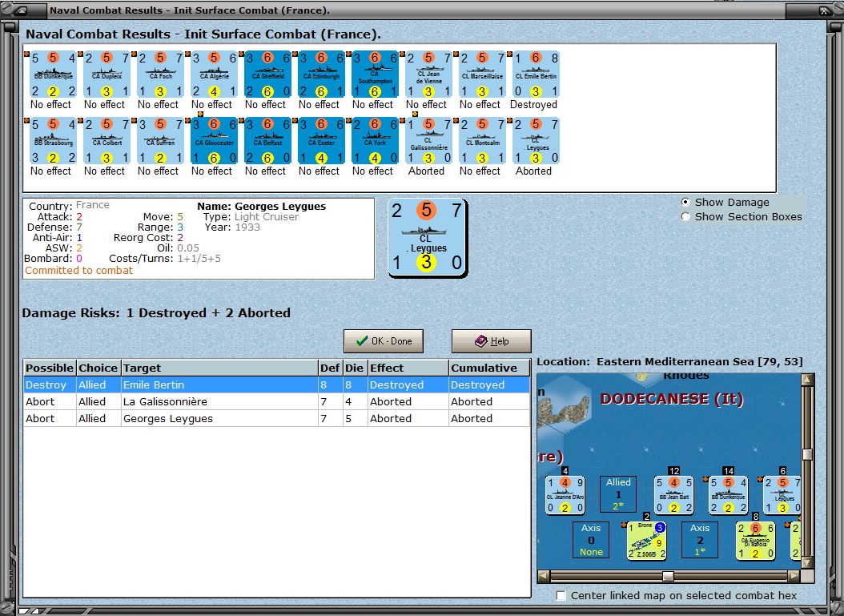Screen dimensions: 844x616
Task: Click the Def column header
Action: tap(331, 368)
